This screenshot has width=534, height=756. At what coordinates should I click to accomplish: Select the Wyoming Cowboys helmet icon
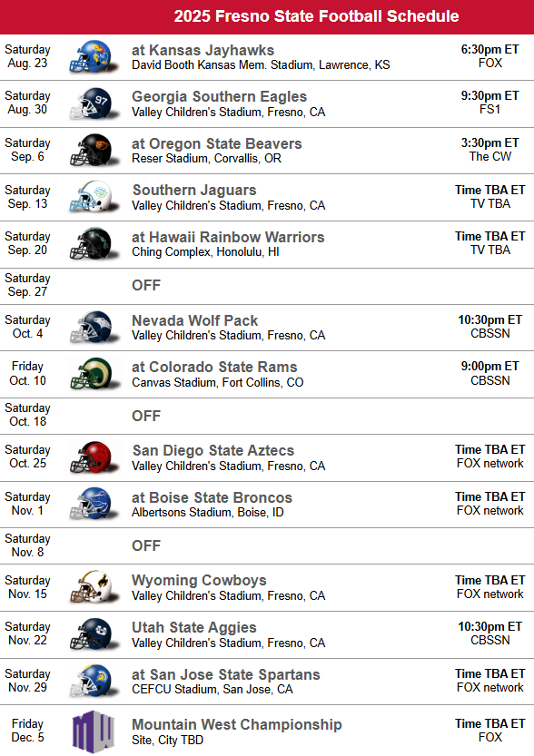[94, 588]
